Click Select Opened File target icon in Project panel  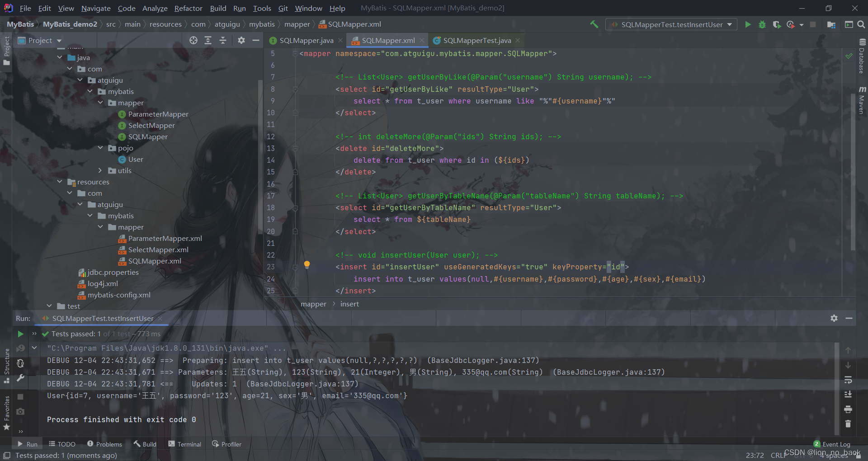point(193,40)
